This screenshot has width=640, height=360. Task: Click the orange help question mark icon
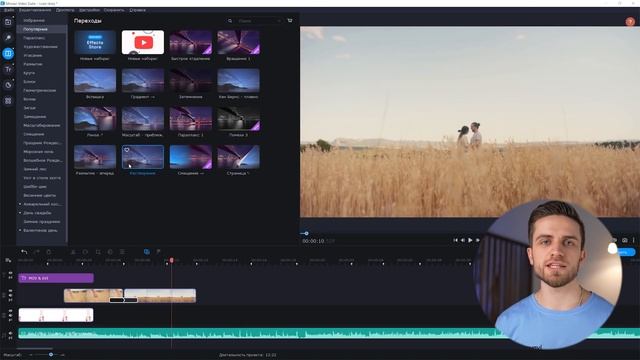click(x=630, y=22)
